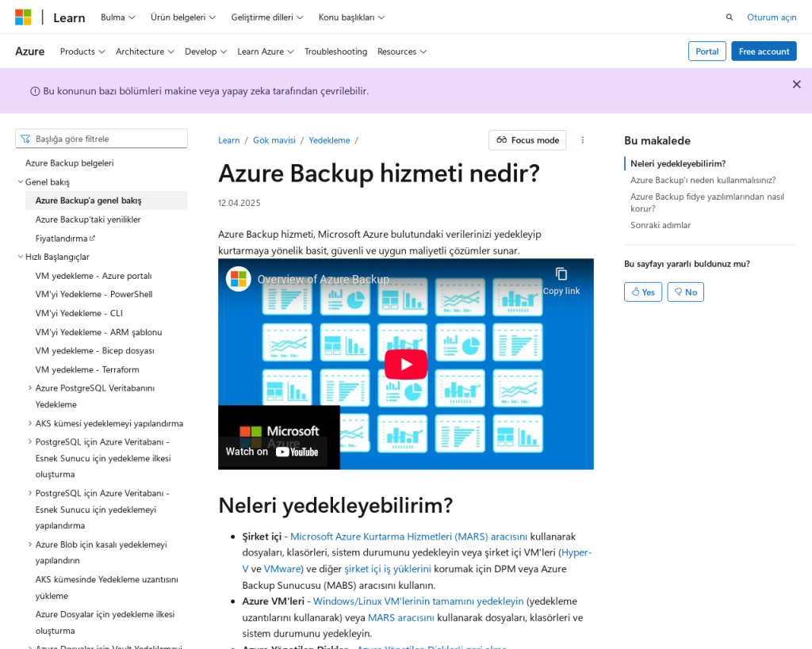Open the Develop dropdown
The image size is (812, 649).
pos(205,52)
